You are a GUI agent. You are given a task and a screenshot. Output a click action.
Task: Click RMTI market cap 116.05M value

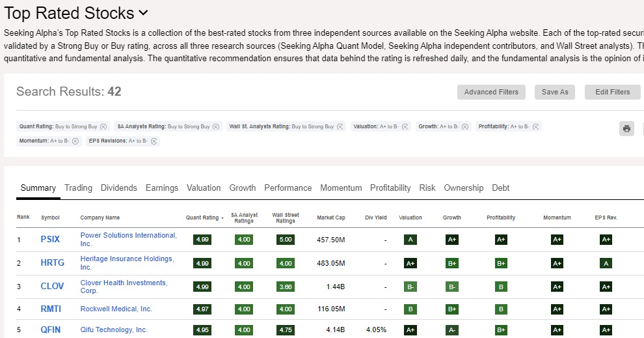tap(331, 309)
